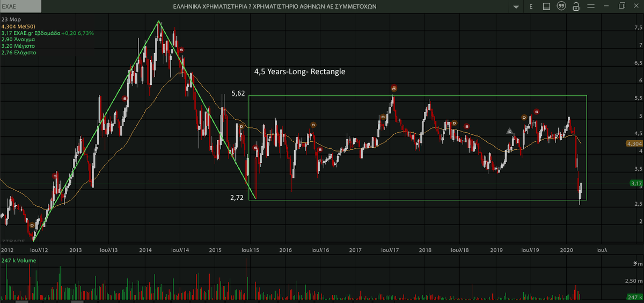Image resolution: width=644 pixels, height=303 pixels.
Task: Select the S marker right of mid-2019
Action: [x=537, y=112]
